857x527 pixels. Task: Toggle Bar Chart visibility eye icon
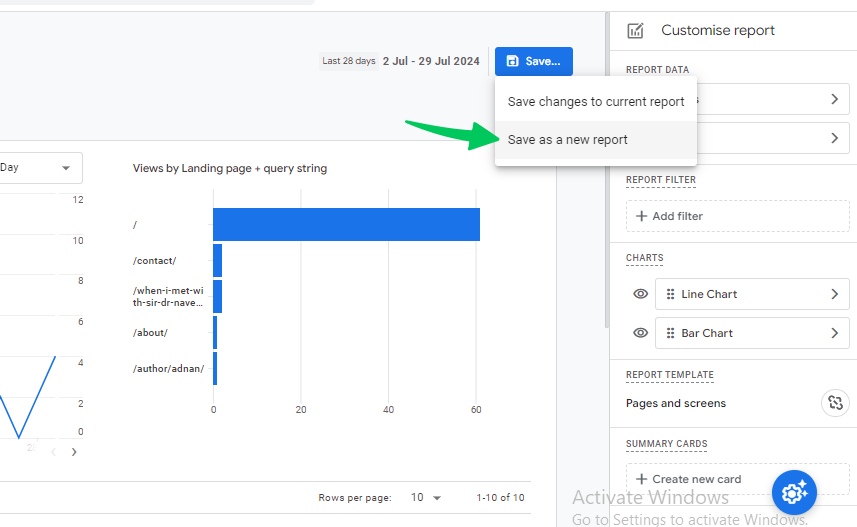tap(641, 333)
